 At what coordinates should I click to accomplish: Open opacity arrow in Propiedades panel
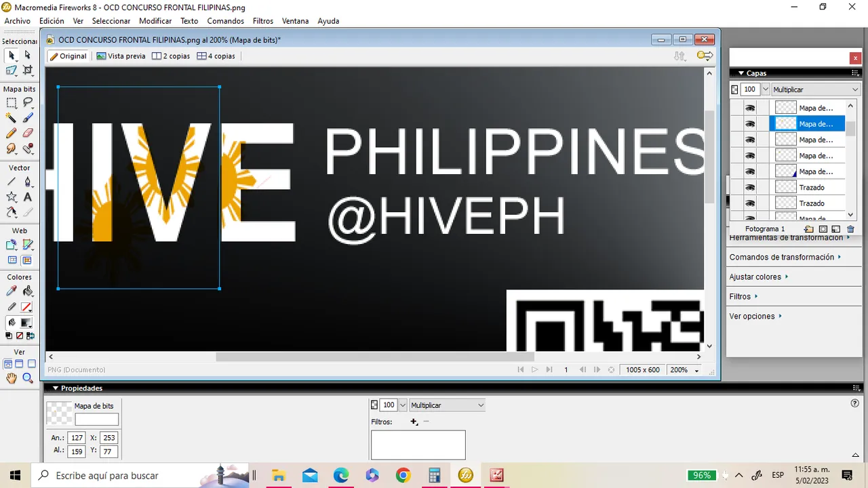(x=403, y=405)
